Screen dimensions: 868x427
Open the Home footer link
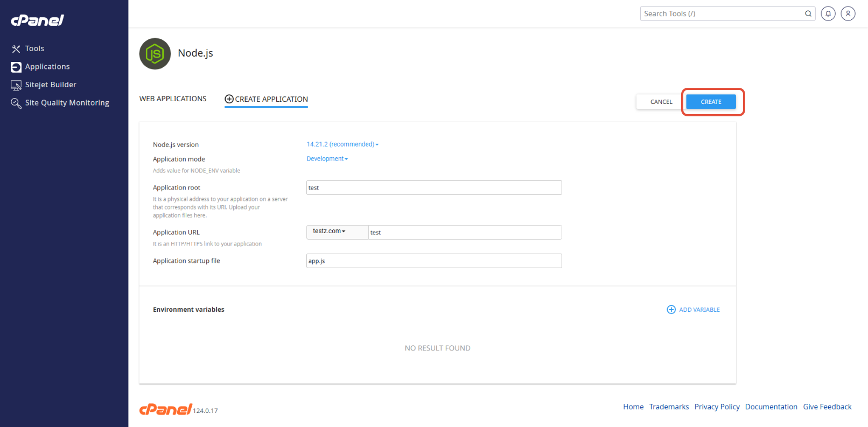[633, 407]
